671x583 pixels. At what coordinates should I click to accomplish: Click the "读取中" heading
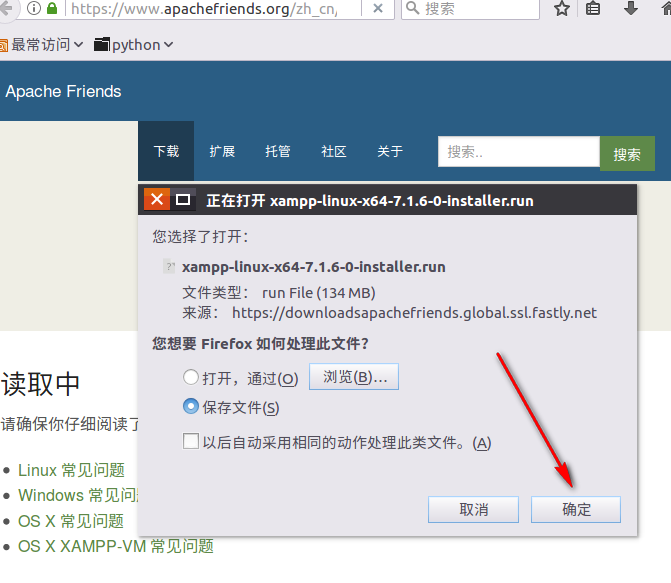41,384
